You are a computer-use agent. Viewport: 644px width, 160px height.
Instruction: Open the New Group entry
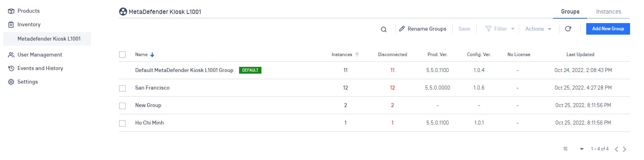point(148,105)
